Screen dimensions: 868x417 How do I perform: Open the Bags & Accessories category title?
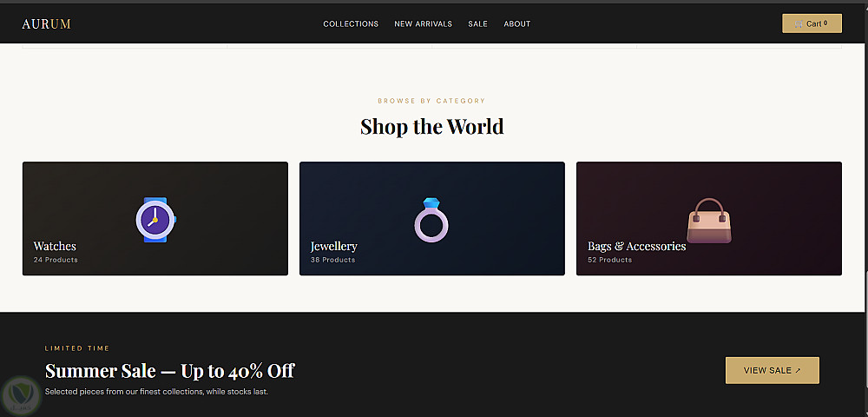pos(636,246)
